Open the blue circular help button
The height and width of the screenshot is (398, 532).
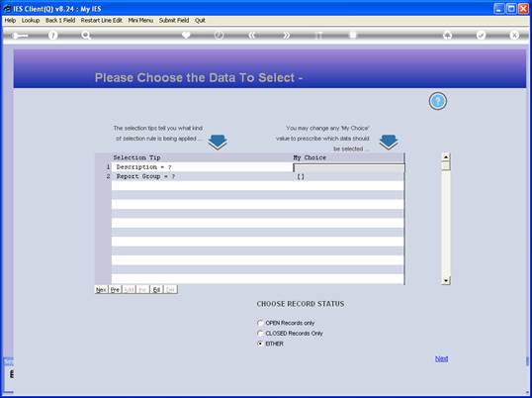438,101
